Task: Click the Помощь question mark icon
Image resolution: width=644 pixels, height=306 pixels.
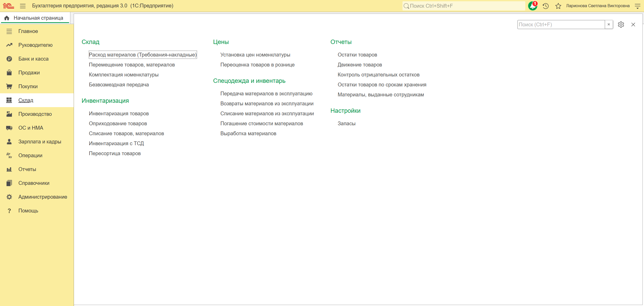Action: (9, 211)
